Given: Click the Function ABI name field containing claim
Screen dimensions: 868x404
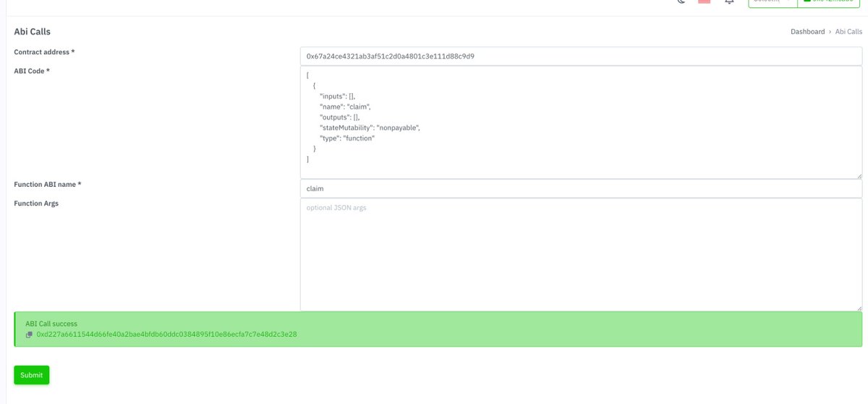Looking at the screenshot, I should (581, 188).
